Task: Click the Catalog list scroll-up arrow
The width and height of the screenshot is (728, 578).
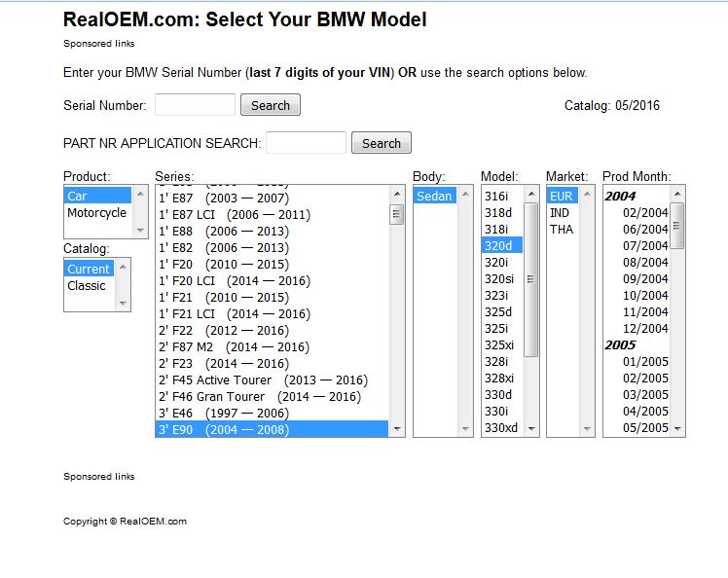Action: point(123,267)
